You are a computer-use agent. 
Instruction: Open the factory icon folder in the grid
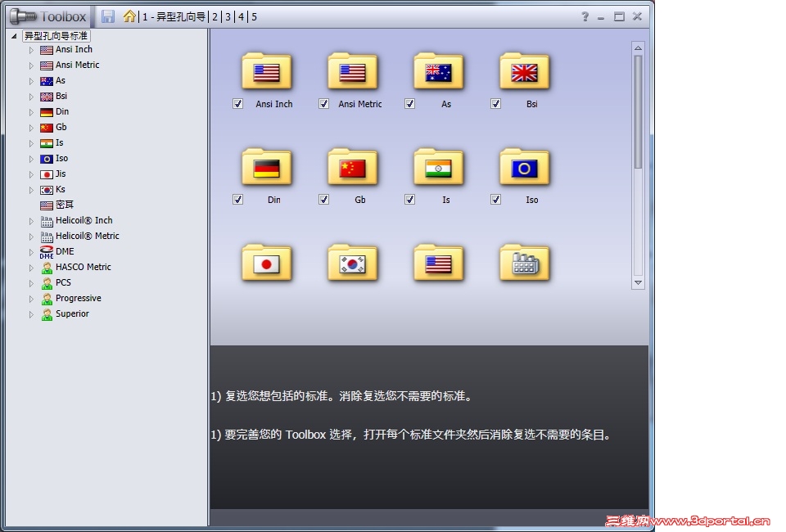tap(524, 263)
